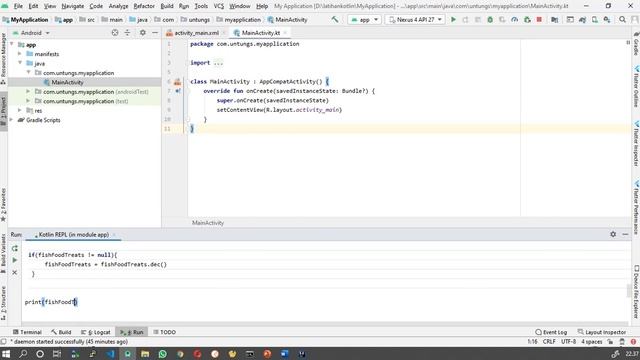
Task: Expand the androidTest package
Action: [28, 92]
